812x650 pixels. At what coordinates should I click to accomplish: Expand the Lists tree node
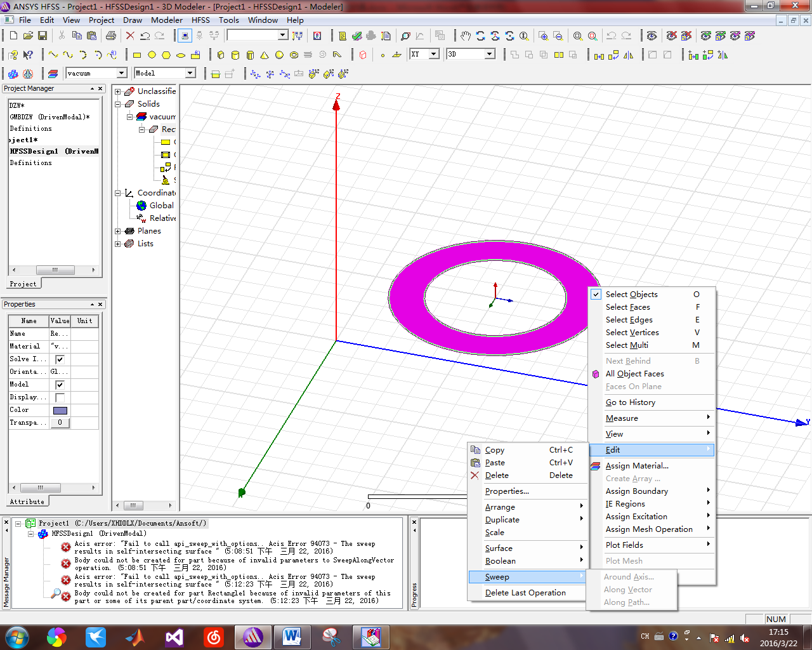pos(118,244)
